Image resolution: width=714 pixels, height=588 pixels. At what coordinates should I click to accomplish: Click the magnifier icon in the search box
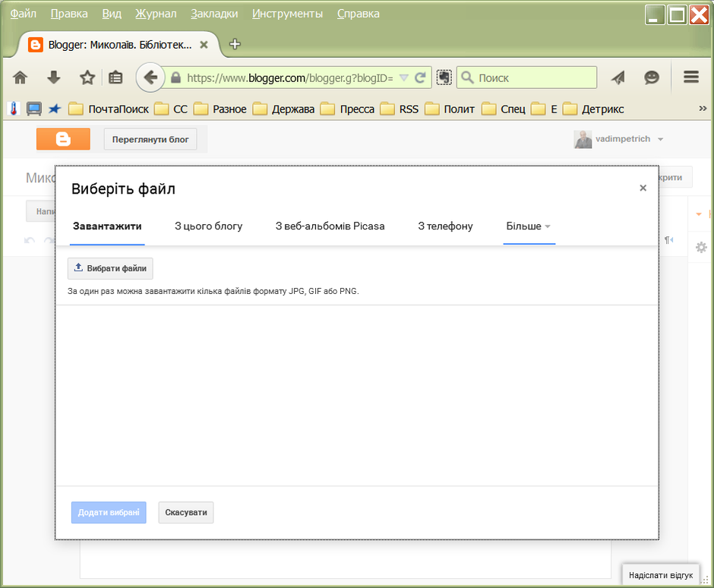pyautogui.click(x=467, y=77)
